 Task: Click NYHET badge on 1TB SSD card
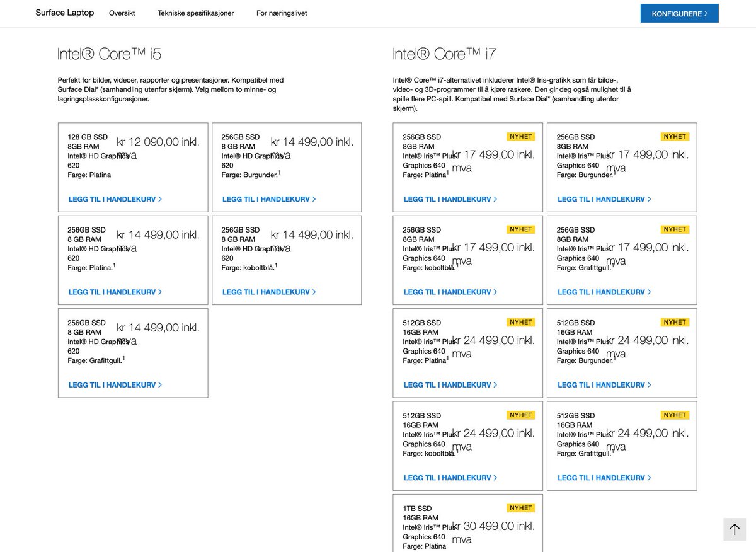pyautogui.click(x=521, y=508)
